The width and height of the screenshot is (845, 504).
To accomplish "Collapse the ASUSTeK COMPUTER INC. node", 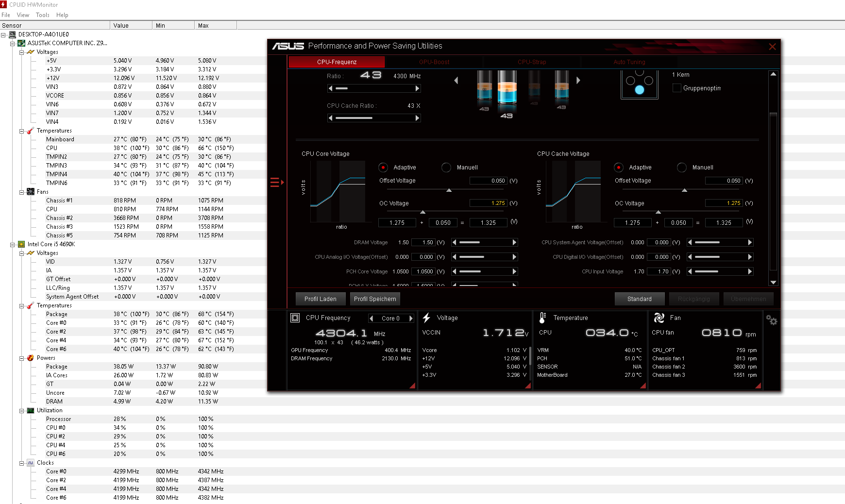I will [x=13, y=43].
